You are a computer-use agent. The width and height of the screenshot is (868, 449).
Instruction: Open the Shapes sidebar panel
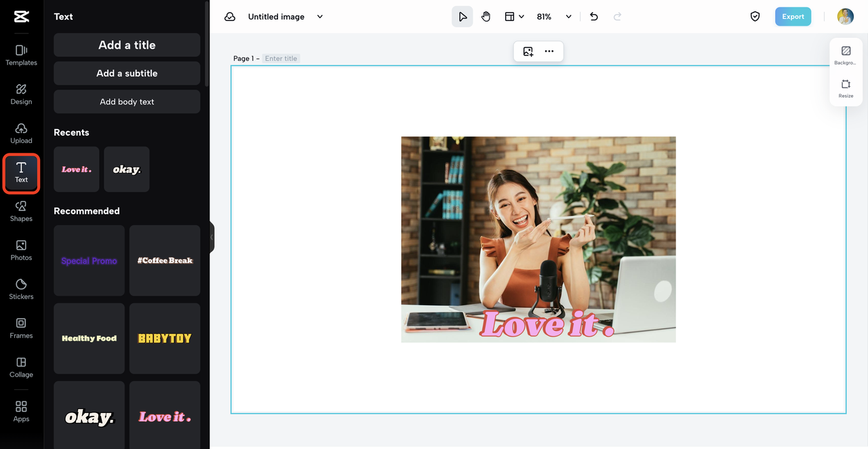(x=21, y=211)
